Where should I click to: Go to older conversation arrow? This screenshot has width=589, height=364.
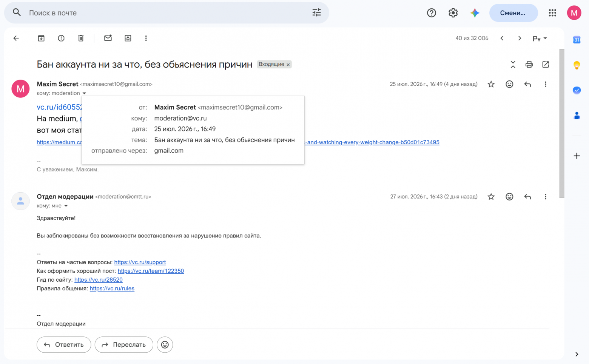tap(520, 38)
